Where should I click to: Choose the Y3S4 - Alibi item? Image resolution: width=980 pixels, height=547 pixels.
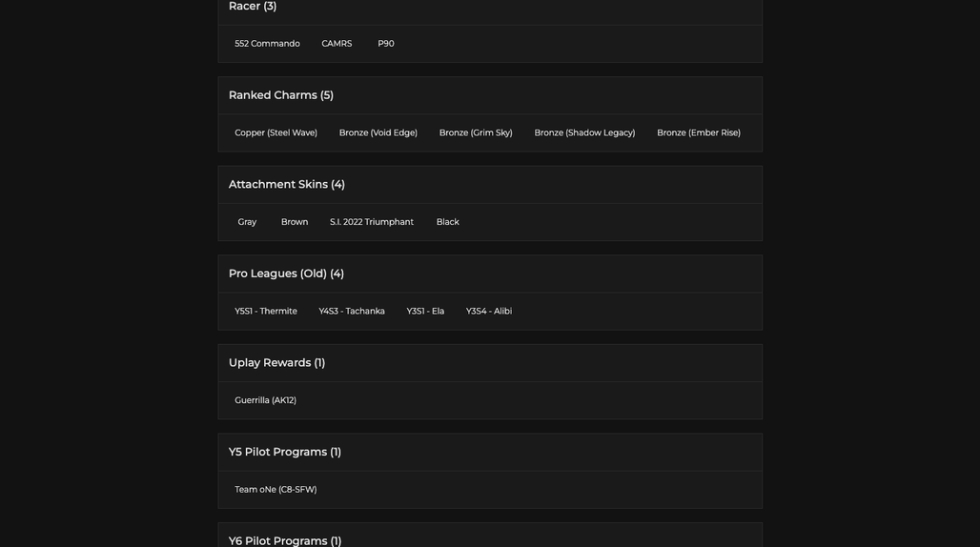[x=489, y=312]
